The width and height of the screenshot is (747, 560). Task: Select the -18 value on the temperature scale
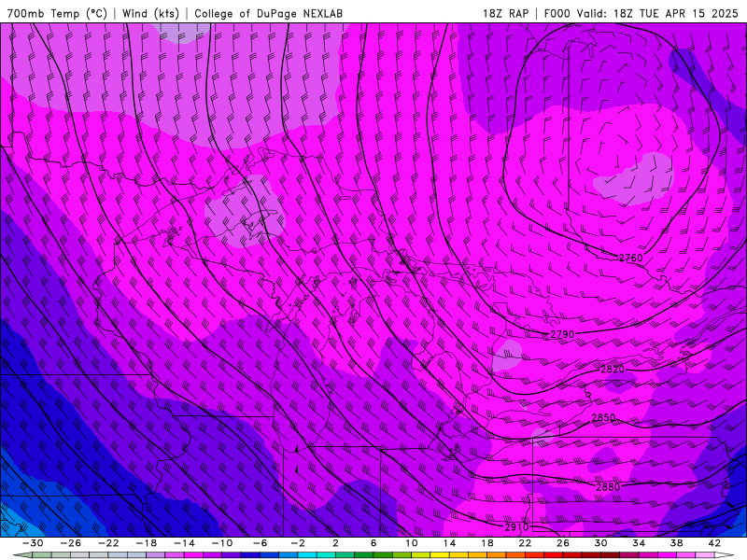point(147,543)
